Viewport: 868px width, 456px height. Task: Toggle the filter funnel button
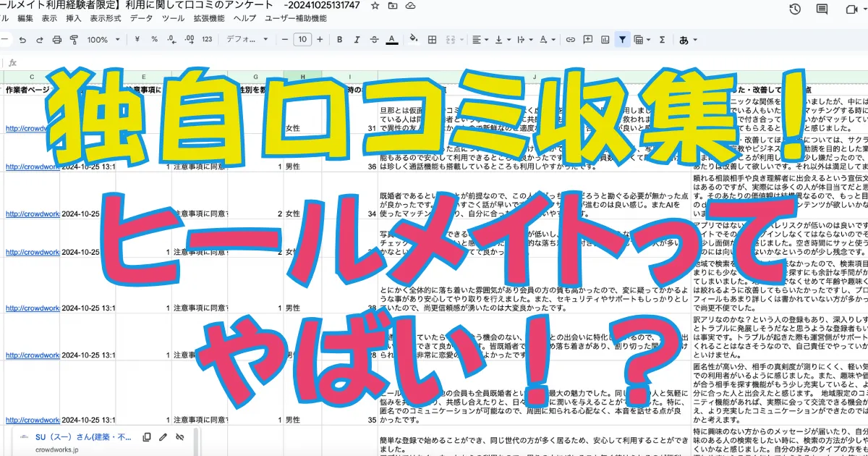click(622, 40)
